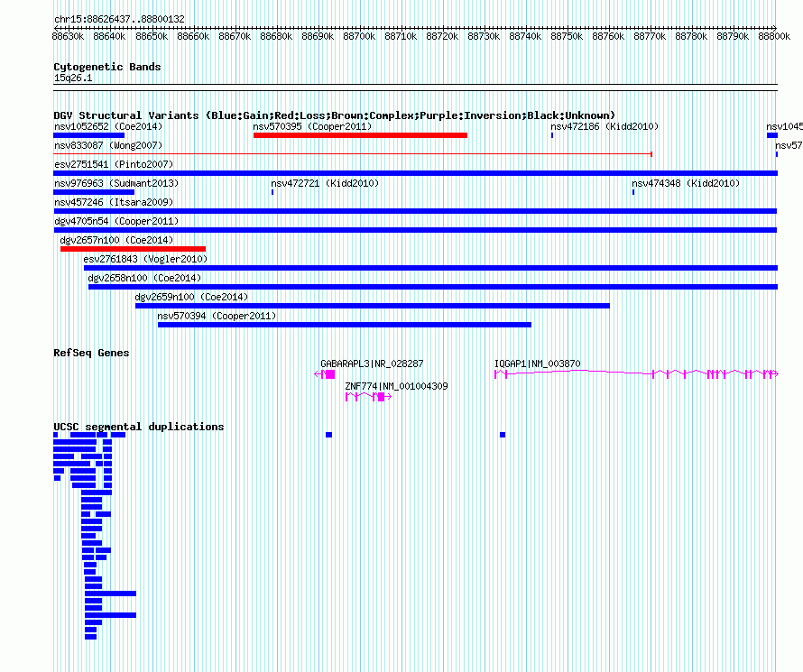Select variant nsv1052652 (Coe2014) blue bar
Screen dimensions: 803x672
88,135
